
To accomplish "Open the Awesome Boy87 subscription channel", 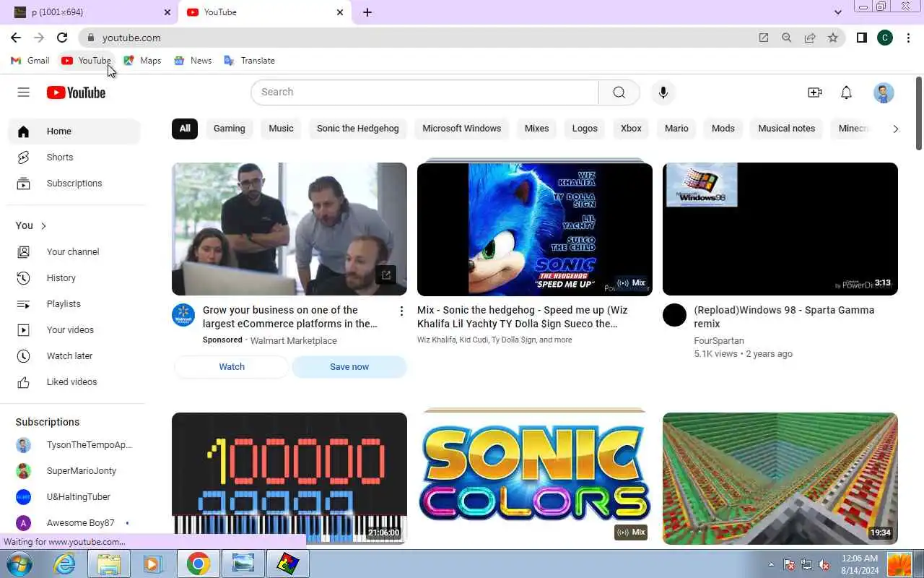I will click(74, 523).
